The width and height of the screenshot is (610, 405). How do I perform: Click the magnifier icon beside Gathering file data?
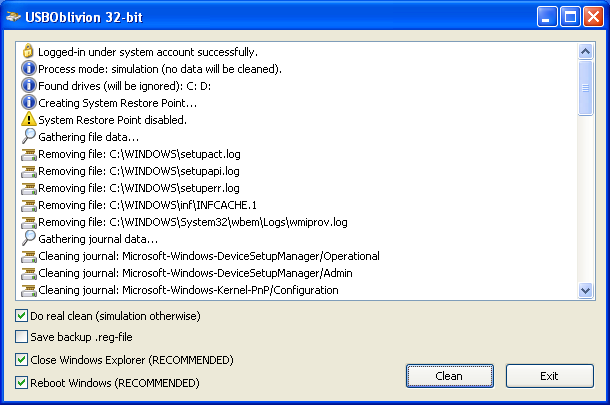tap(29, 136)
